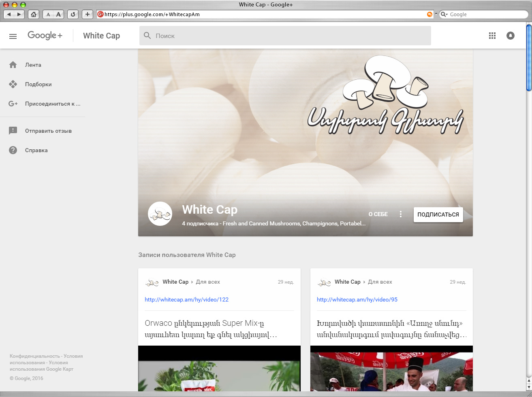Click the help question mark icon
The height and width of the screenshot is (397, 532).
13,150
